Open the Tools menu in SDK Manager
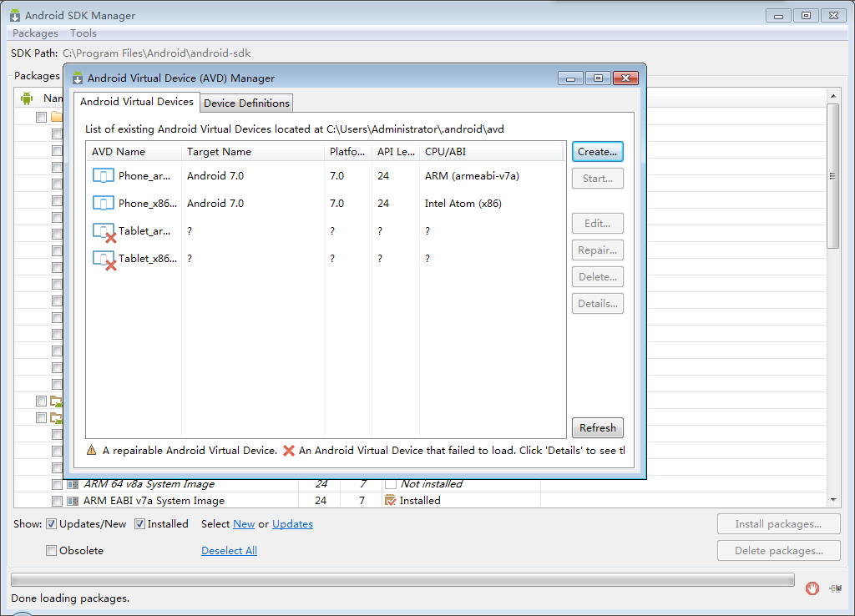855x616 pixels. pyautogui.click(x=83, y=33)
